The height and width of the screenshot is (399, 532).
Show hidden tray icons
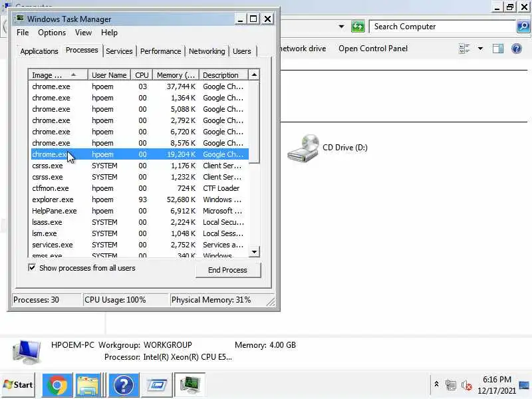click(436, 384)
